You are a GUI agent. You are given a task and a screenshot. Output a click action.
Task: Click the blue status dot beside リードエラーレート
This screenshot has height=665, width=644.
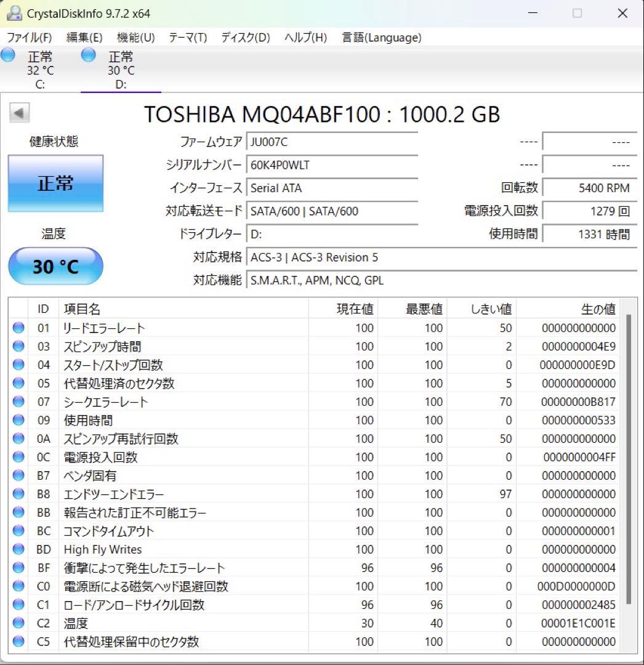[18, 328]
